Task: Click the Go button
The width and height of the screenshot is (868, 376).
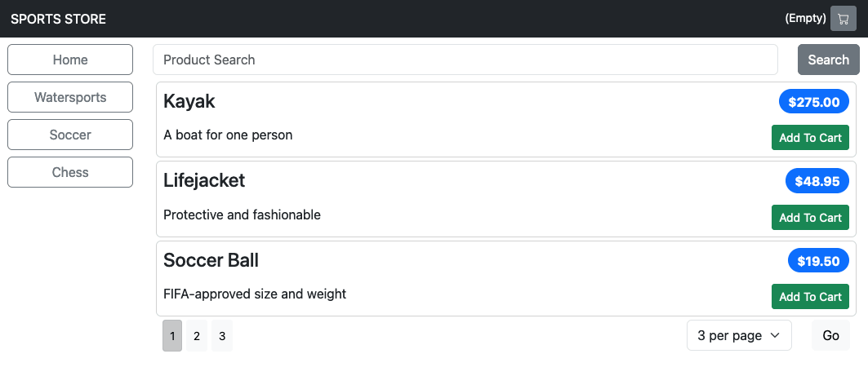Action: (x=830, y=335)
